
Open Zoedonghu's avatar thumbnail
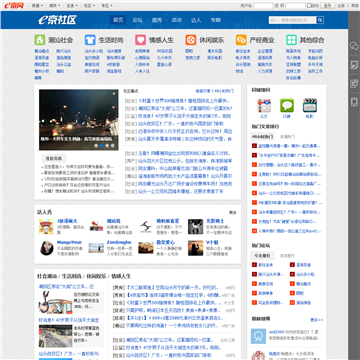[96, 248]
